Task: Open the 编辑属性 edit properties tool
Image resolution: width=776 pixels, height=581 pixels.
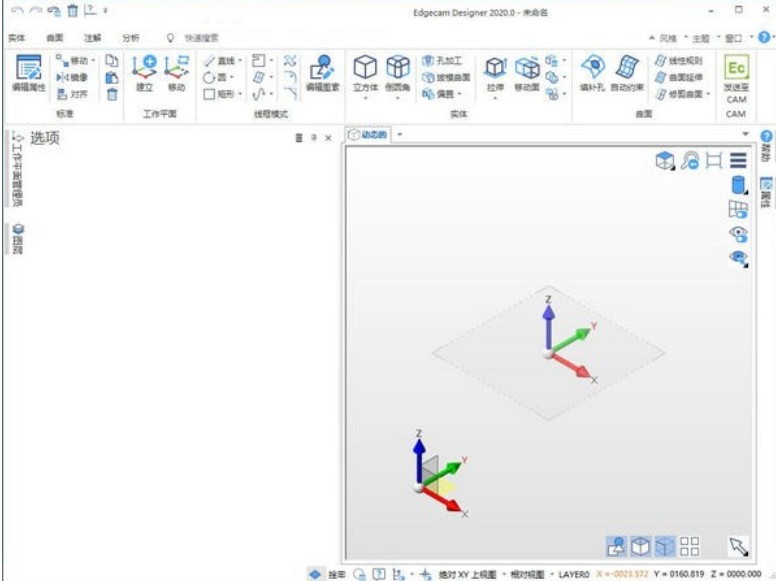Action: pyautogui.click(x=29, y=73)
